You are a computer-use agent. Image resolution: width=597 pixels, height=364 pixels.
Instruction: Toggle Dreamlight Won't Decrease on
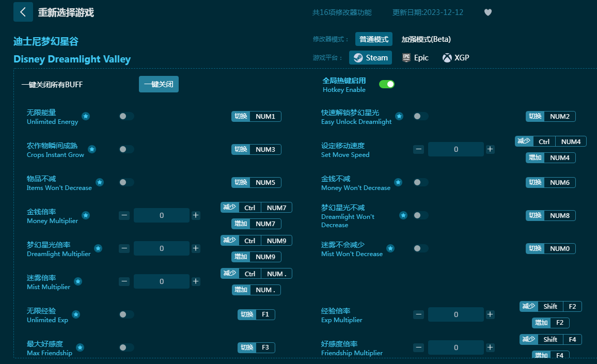coord(421,215)
